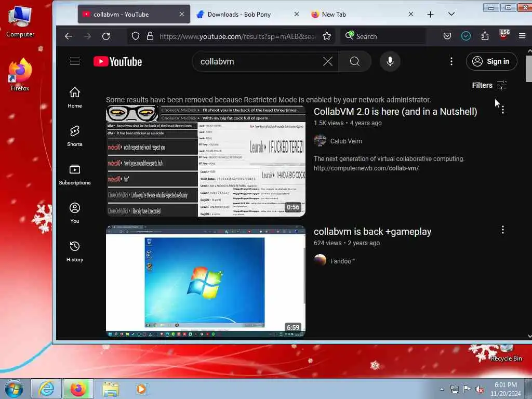Open the search Filters panel
The image size is (532, 399).
(489, 85)
